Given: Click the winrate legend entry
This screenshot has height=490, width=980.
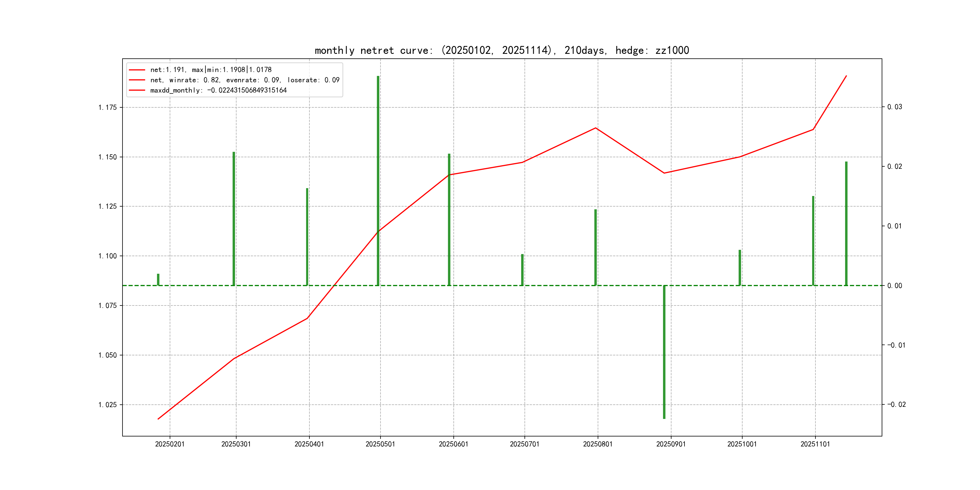Looking at the screenshot, I should [245, 80].
